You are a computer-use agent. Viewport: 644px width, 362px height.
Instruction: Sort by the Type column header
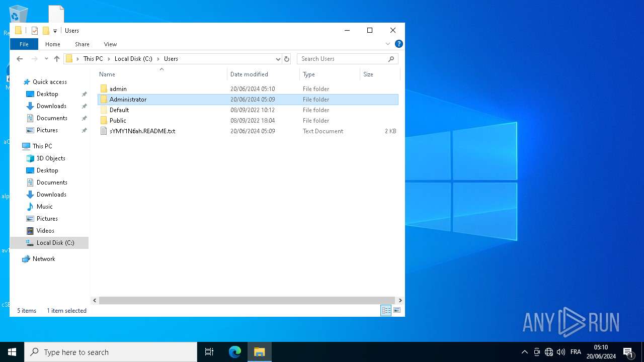pos(330,74)
